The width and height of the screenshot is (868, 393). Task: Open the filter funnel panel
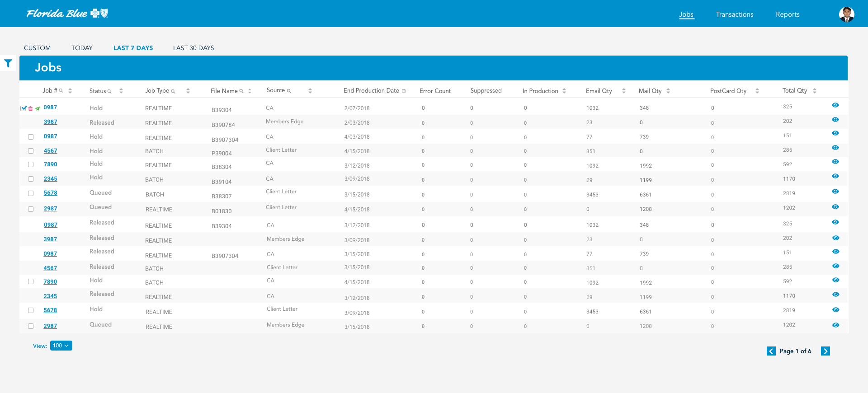pyautogui.click(x=8, y=63)
